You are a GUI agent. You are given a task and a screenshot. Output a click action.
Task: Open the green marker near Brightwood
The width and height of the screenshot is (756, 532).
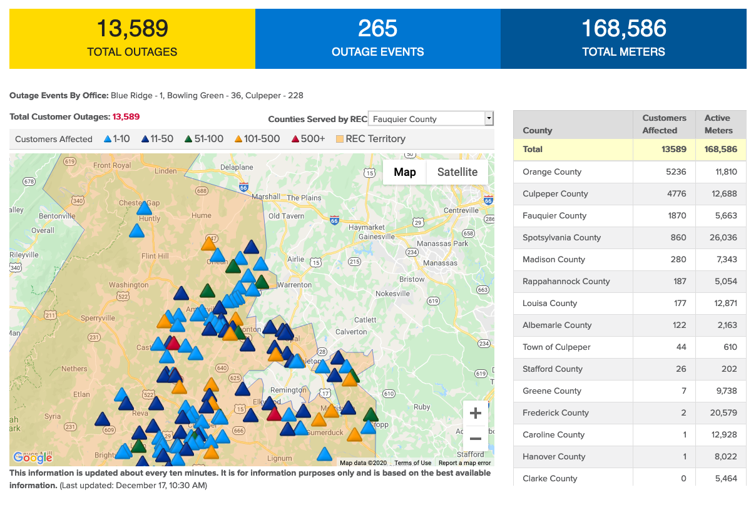[139, 446]
